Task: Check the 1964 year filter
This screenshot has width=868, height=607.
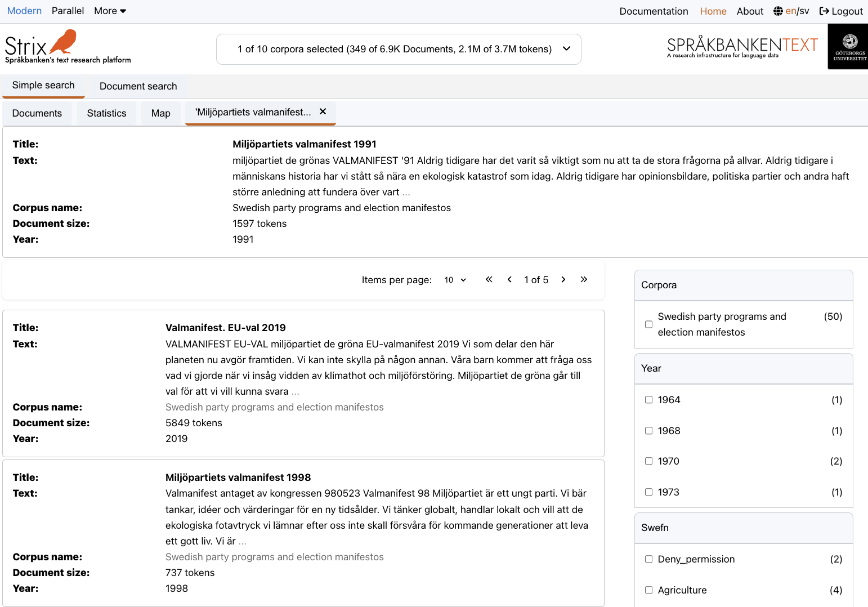Action: click(649, 400)
